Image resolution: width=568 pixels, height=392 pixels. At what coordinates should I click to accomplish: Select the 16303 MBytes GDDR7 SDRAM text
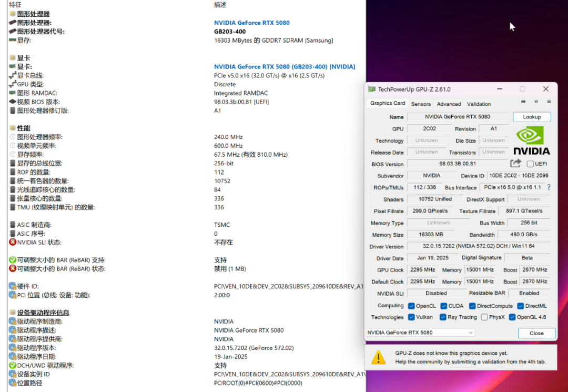point(273,40)
